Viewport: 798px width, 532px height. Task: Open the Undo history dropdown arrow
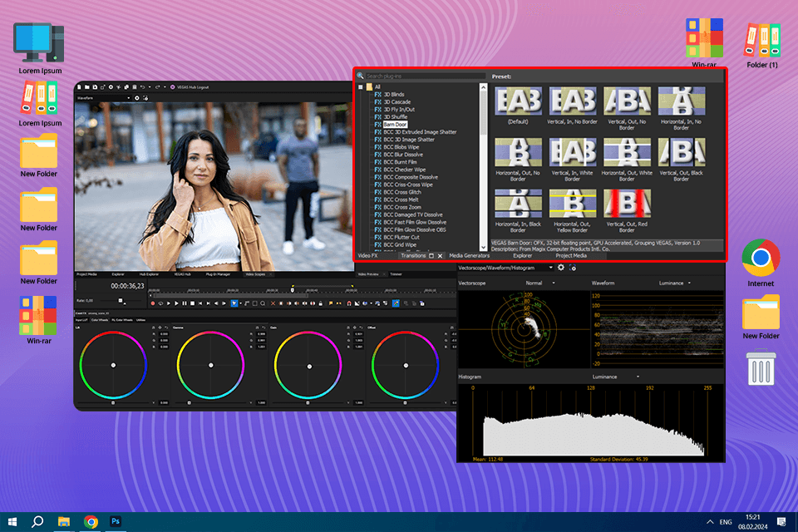coord(150,87)
